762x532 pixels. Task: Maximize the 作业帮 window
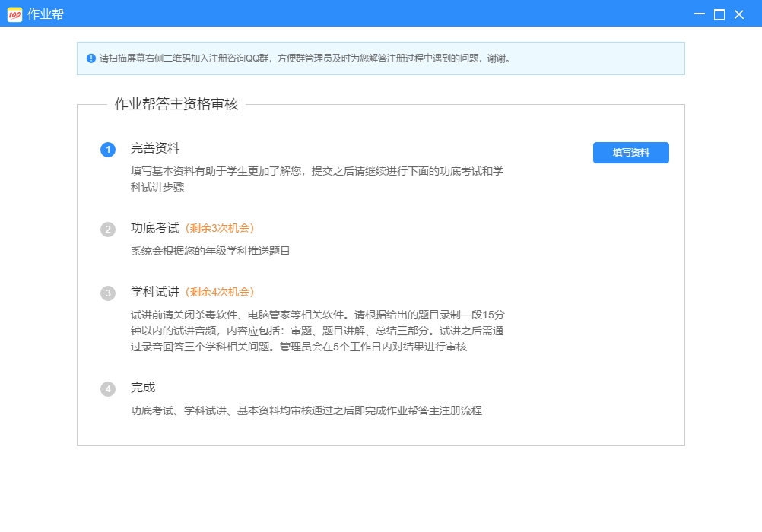pos(719,14)
